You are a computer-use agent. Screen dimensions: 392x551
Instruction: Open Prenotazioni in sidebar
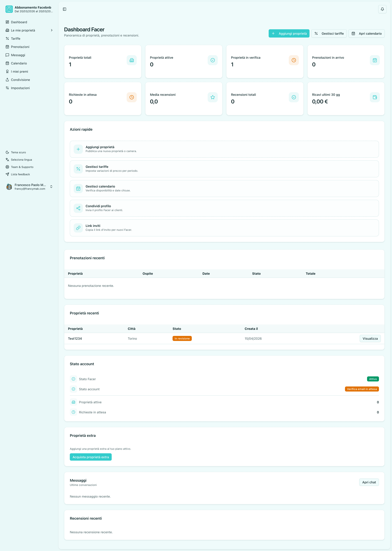coord(29,47)
